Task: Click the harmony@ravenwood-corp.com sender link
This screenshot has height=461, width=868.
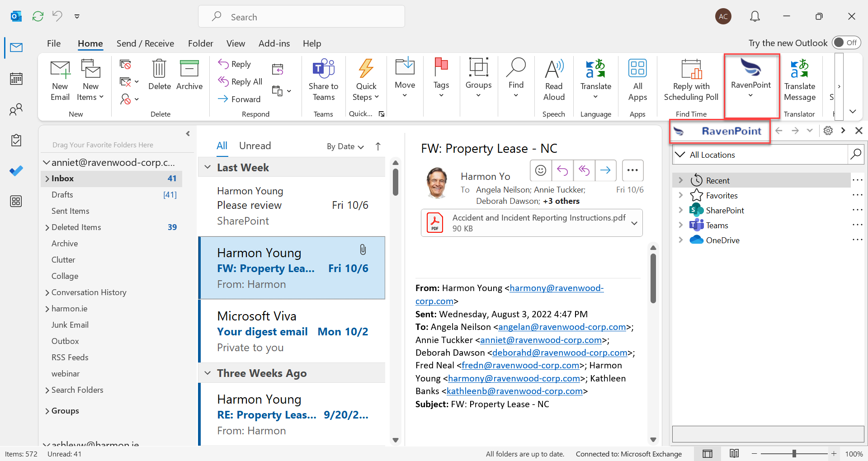Action: coord(557,288)
